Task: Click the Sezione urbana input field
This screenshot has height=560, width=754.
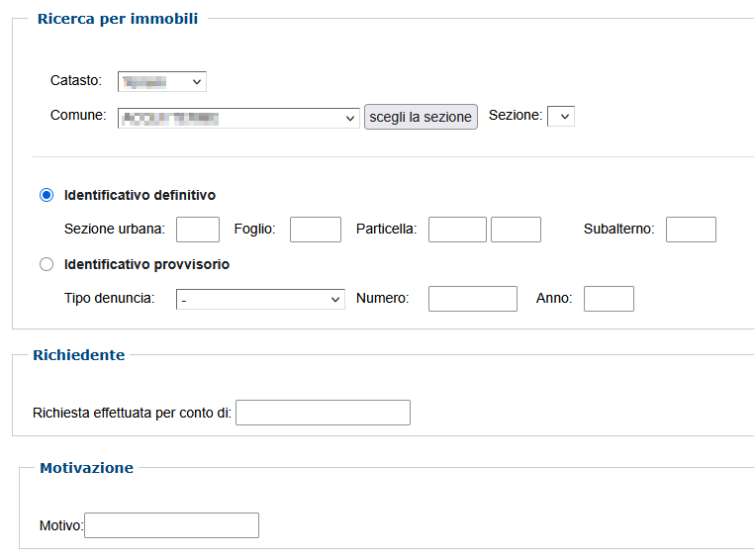Action: [x=198, y=230]
